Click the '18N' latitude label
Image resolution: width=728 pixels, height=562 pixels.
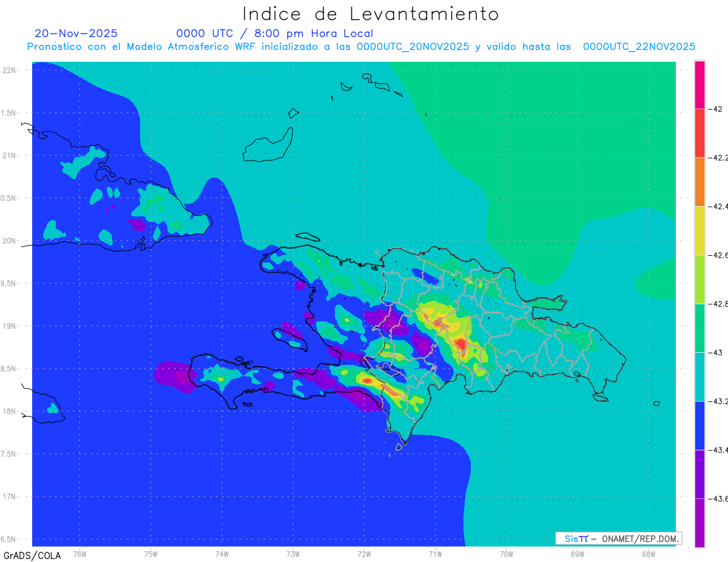10,411
